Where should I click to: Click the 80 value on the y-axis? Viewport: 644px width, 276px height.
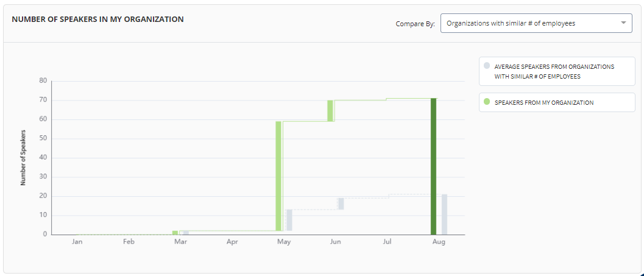(x=43, y=80)
